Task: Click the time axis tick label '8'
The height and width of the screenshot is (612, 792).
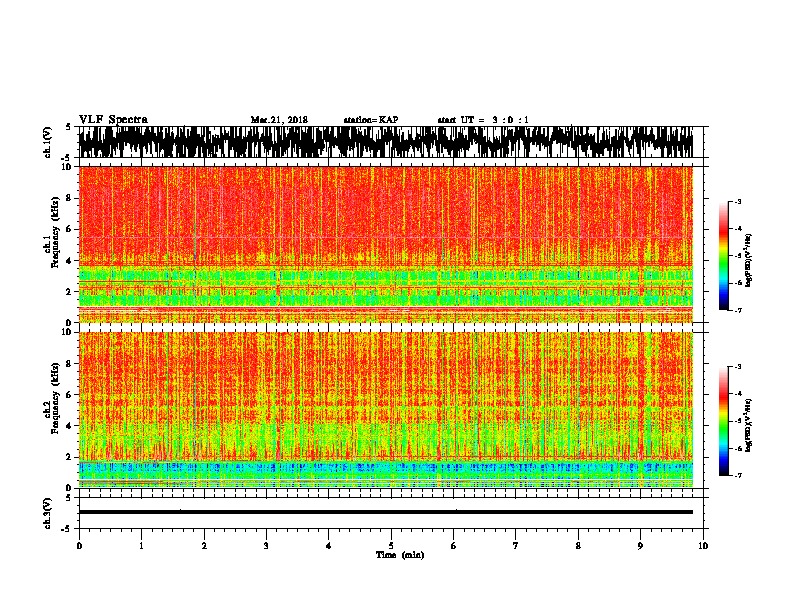Action: (578, 546)
